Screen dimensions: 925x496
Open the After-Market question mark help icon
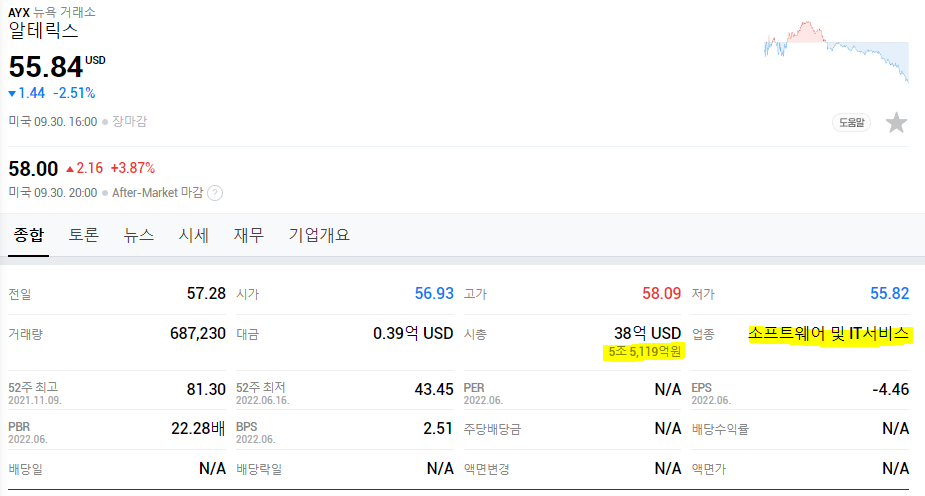(215, 193)
